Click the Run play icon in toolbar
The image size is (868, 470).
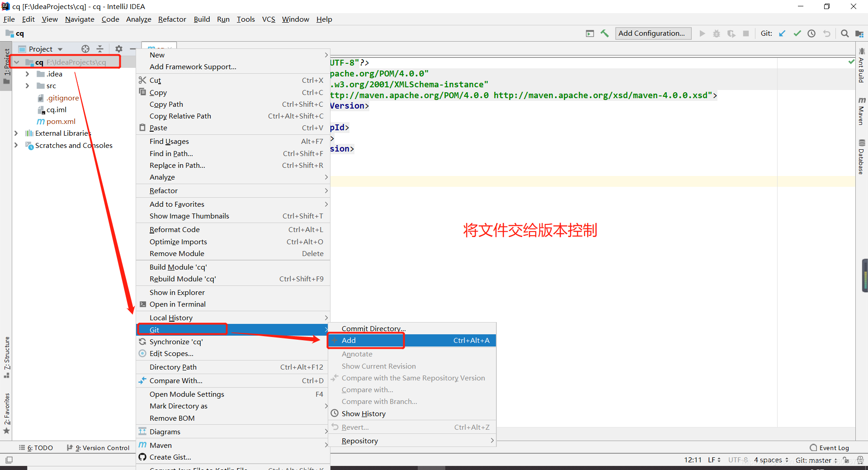(702, 33)
